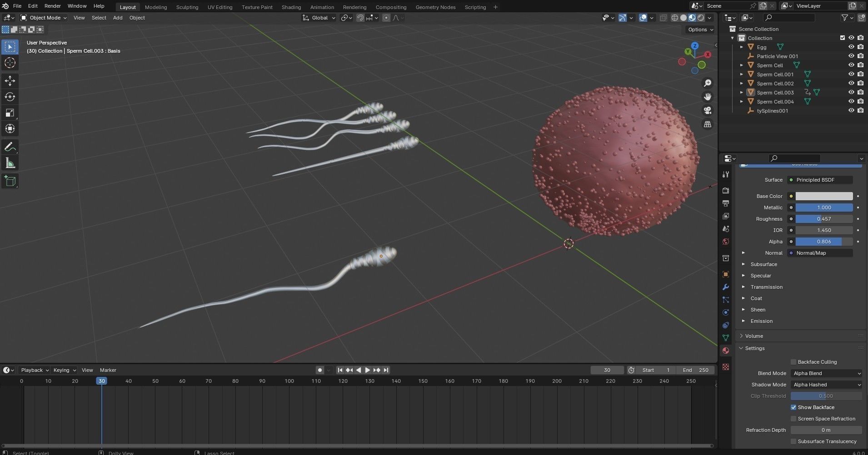Click the Base Color swatch
The width and height of the screenshot is (868, 455).
point(824,196)
